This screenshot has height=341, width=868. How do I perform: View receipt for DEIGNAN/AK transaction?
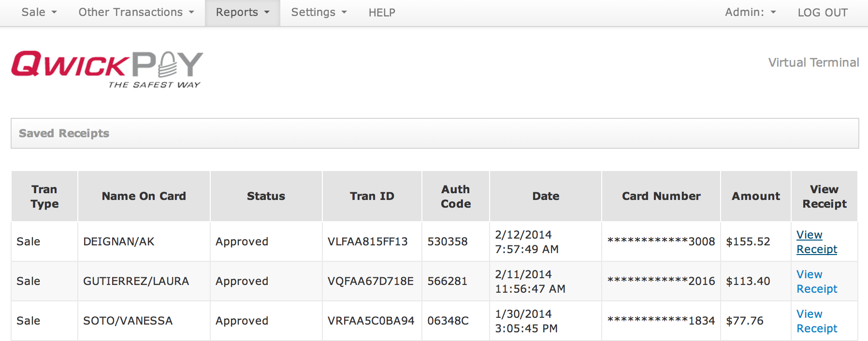[x=816, y=242]
